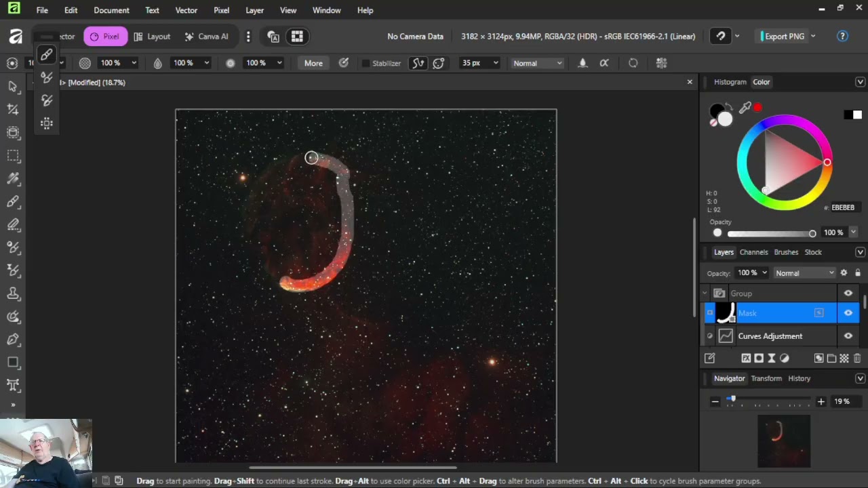Screen dimensions: 868x488
Task: Open the Export PNG options arrow
Action: [x=813, y=37]
